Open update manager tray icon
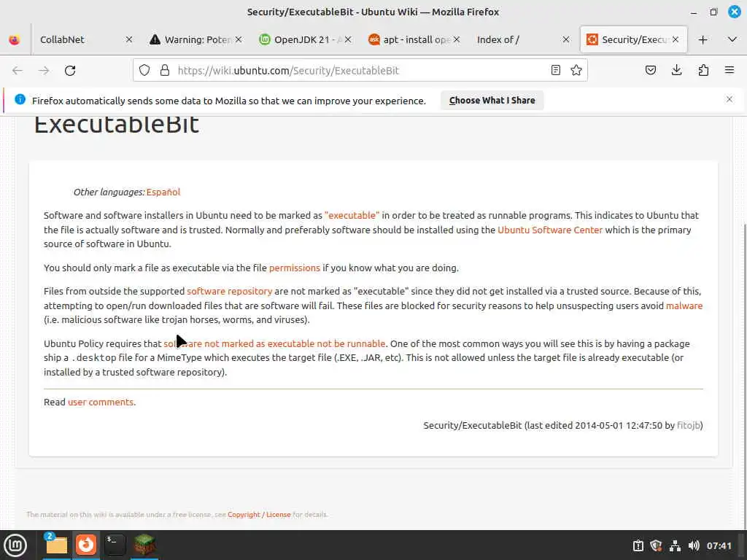747x560 pixels. [638, 545]
